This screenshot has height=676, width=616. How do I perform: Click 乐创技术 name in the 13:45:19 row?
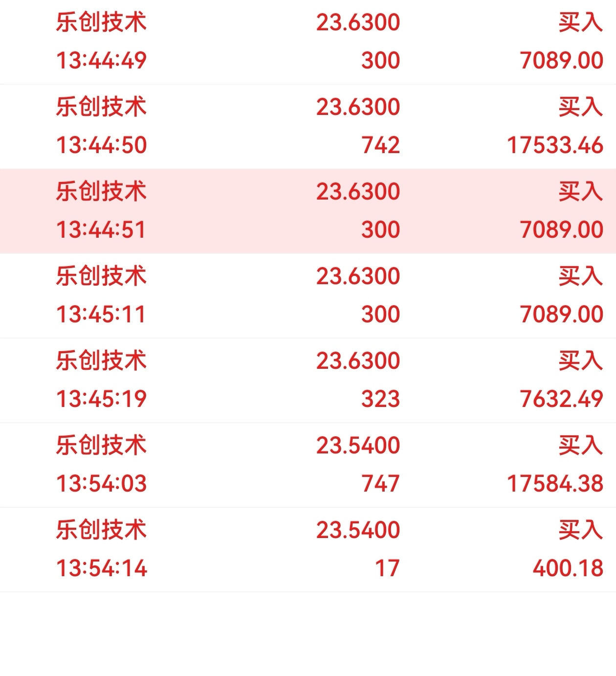(x=101, y=361)
